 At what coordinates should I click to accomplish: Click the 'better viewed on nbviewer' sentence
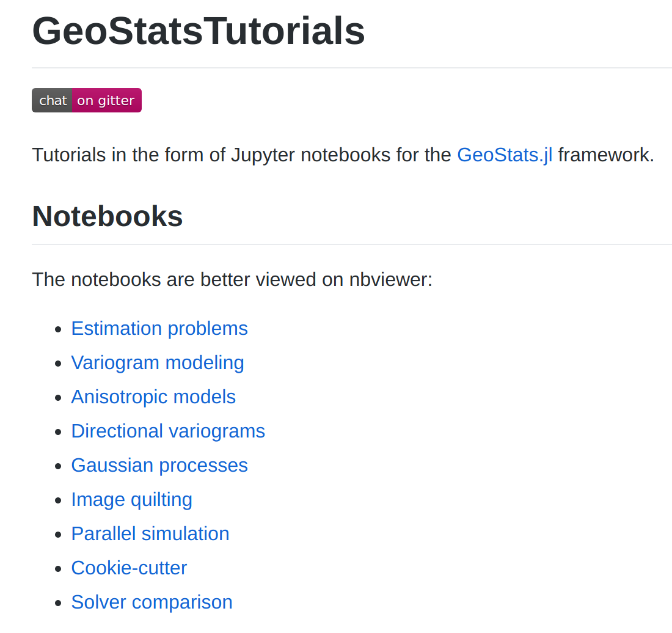click(232, 279)
